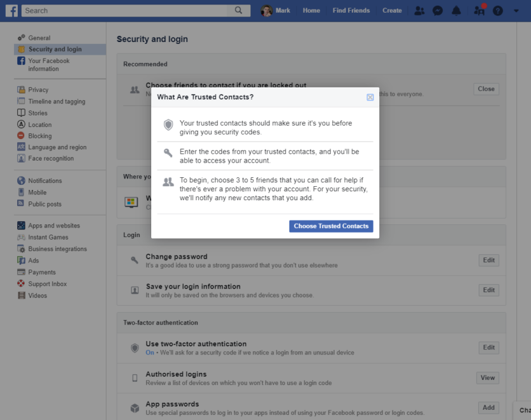
Task: Click the Facebook logo icon
Action: [x=11, y=10]
